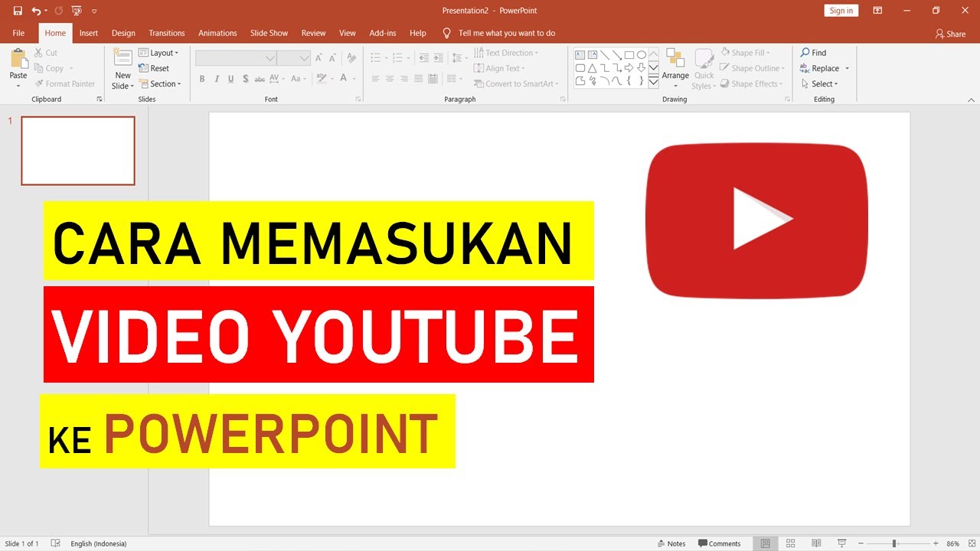Screen dimensions: 980x551
Task: Open the File menu tab
Action: [18, 33]
